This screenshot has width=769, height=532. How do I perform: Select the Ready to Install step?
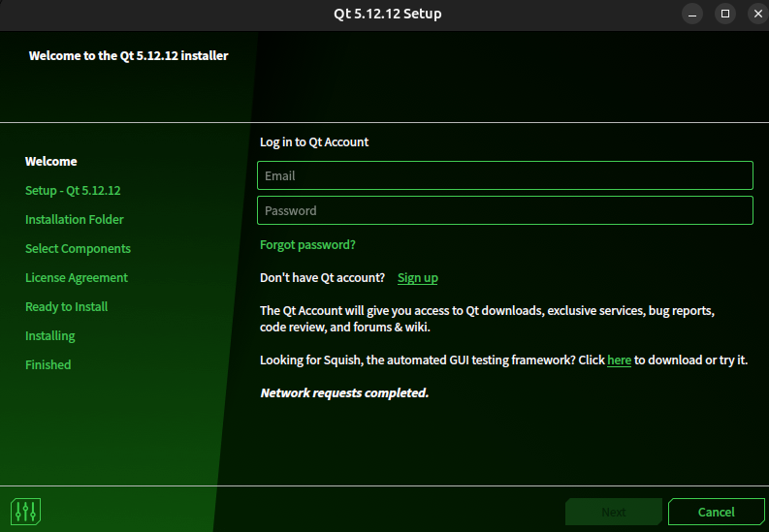[66, 306]
